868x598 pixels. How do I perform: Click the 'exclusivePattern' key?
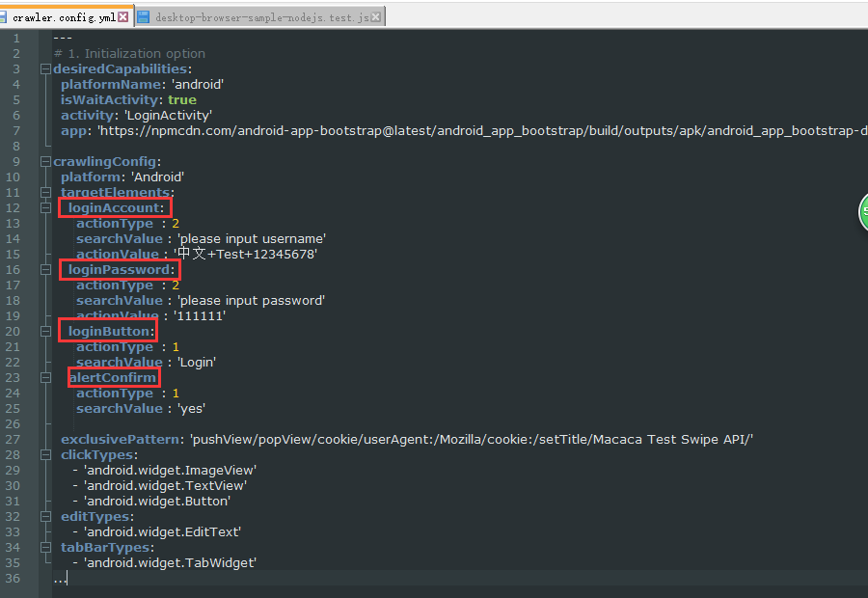(120, 440)
